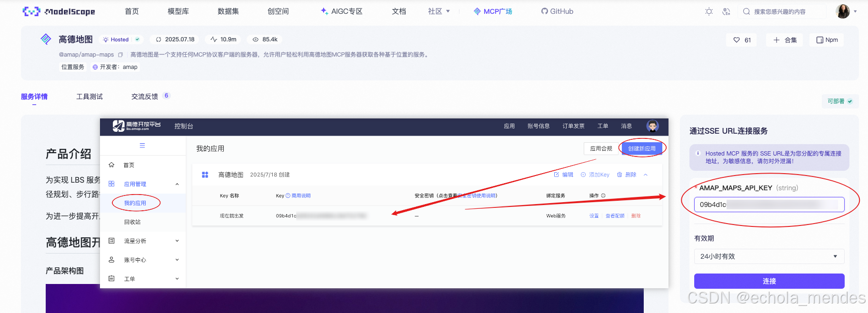Collapse the 高德地图 app row with the chevron

click(x=646, y=175)
